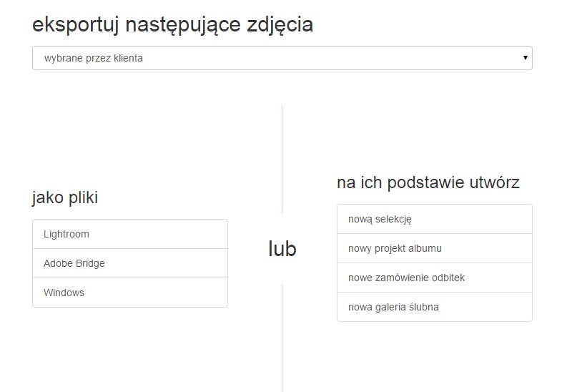562x392 pixels.
Task: Click the word 'pliki' in the left heading
Action: click(82, 197)
